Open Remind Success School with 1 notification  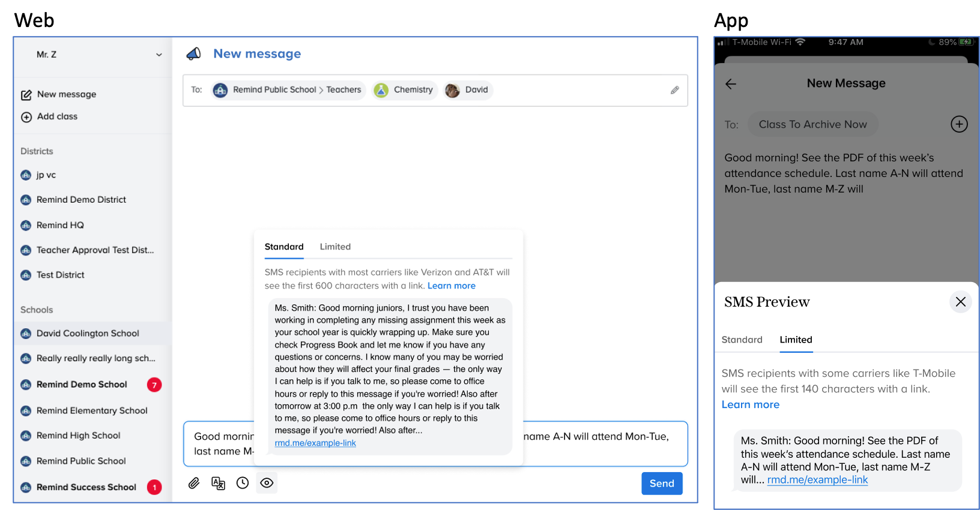[86, 487]
